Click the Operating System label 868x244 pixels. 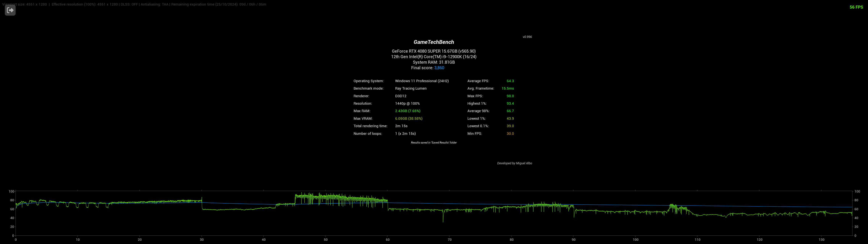(369, 81)
